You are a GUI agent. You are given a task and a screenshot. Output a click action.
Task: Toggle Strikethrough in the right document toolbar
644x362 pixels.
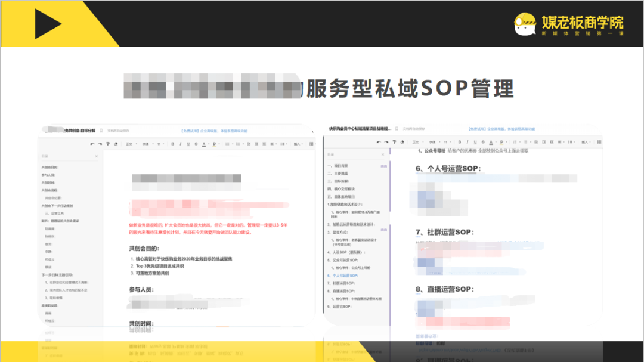coord(483,142)
